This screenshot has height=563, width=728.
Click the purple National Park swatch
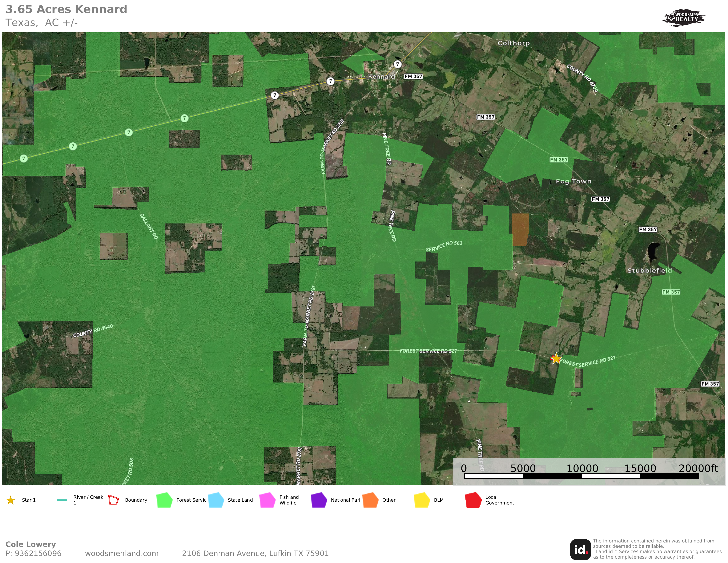click(319, 500)
